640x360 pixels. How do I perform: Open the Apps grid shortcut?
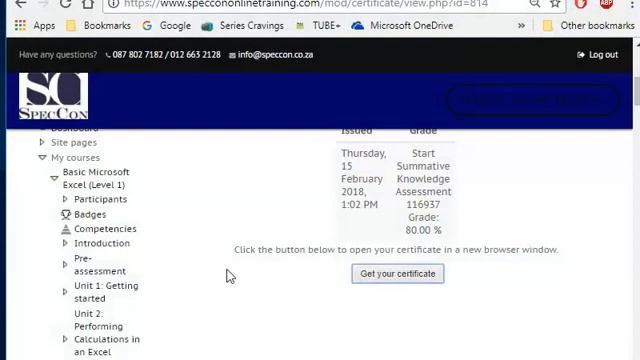coord(35,26)
